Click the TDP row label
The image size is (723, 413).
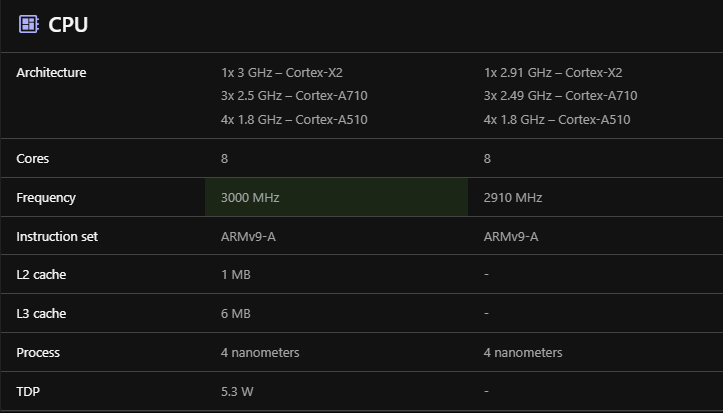point(30,392)
